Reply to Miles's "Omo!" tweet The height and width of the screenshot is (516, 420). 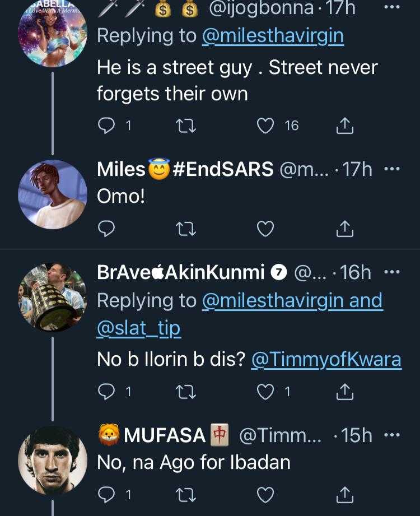coord(106,228)
